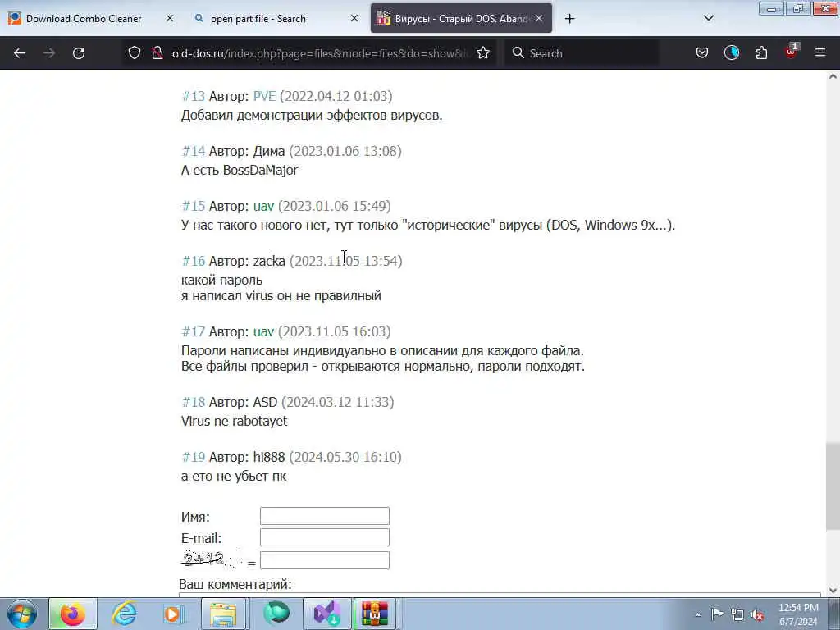Open comment link #13
840x630 pixels.
click(194, 96)
